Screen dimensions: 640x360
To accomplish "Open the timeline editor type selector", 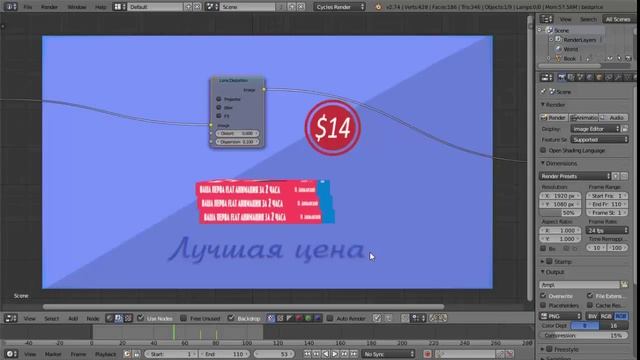I will (x=11, y=354).
